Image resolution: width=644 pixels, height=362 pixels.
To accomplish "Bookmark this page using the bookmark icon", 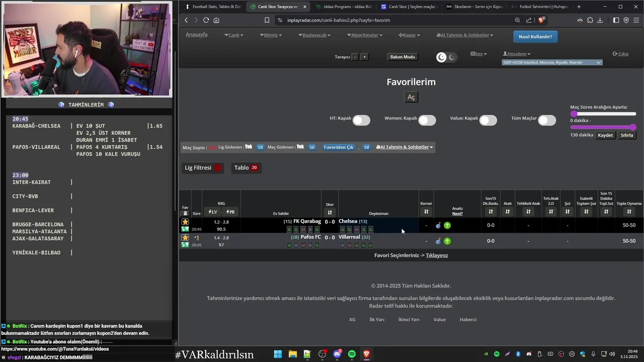I will coord(267,20).
